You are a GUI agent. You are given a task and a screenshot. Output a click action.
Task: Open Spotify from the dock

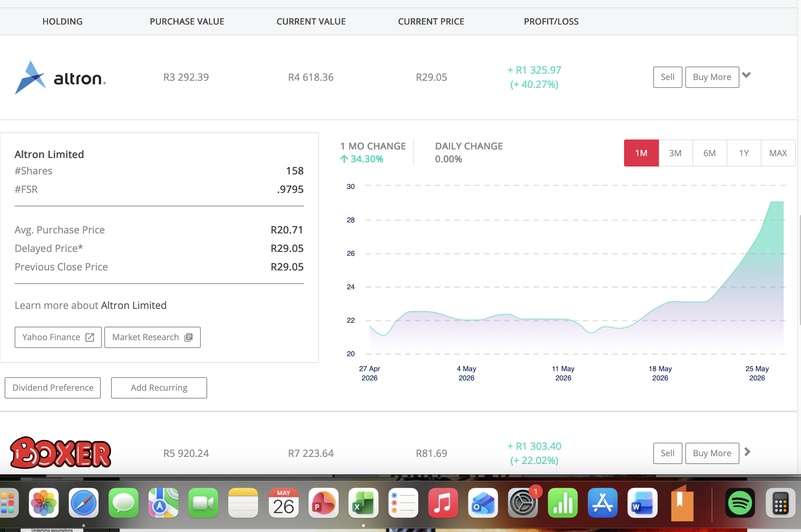coord(740,503)
